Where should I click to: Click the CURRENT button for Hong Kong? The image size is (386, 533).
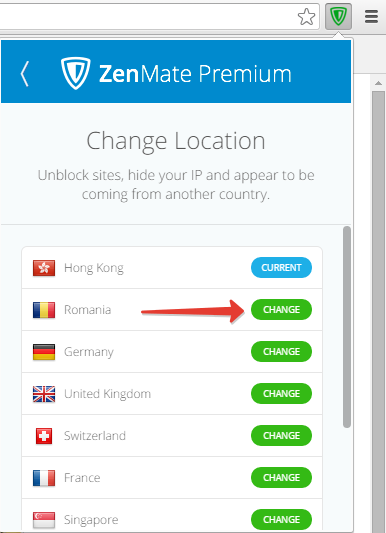[x=281, y=268]
